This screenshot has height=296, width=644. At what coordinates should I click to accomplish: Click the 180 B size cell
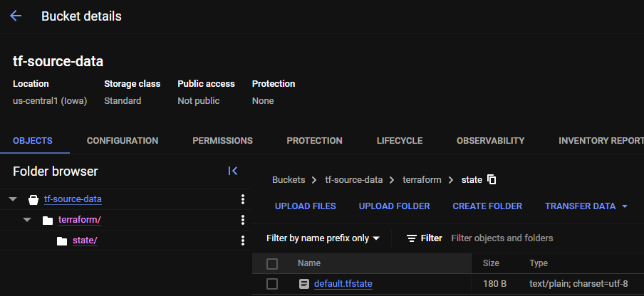[494, 284]
